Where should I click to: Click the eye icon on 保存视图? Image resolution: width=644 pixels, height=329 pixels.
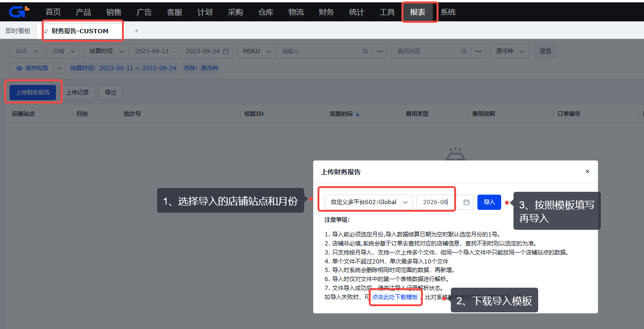(19, 68)
